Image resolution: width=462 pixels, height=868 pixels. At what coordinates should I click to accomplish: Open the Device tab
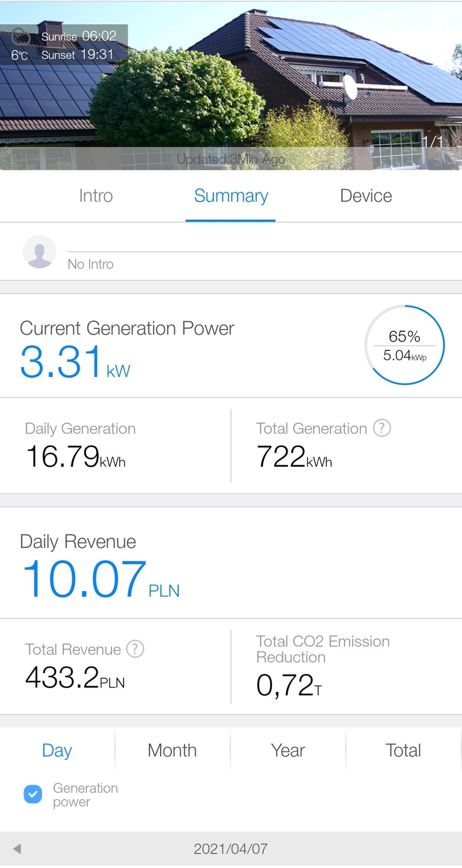[x=366, y=196]
